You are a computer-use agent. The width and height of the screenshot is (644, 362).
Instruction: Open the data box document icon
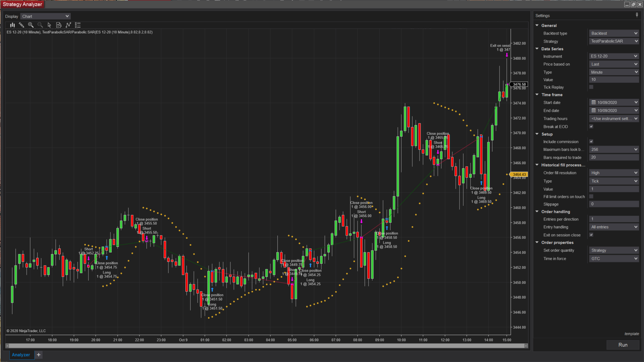click(x=59, y=25)
